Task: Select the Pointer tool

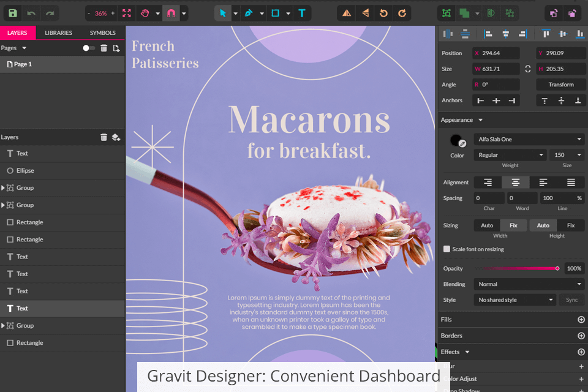Action: tap(223, 13)
